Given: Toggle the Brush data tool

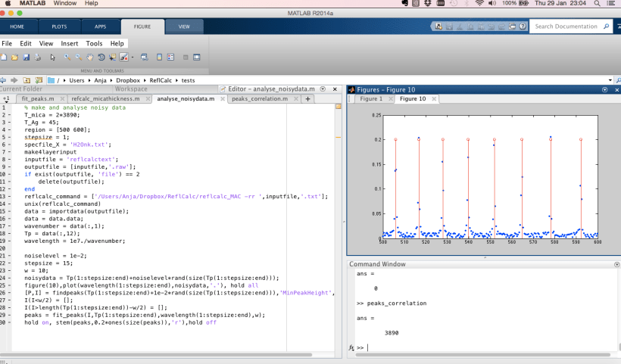Looking at the screenshot, I should (123, 58).
